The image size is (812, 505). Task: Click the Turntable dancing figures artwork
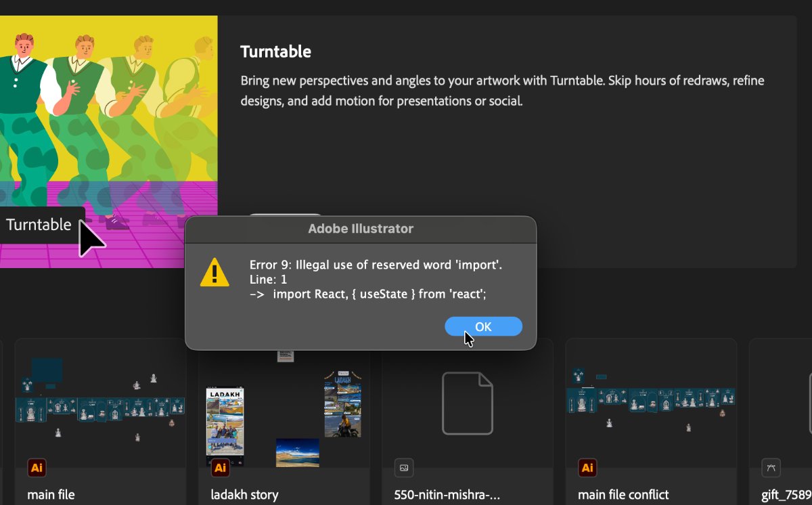pyautogui.click(x=108, y=141)
